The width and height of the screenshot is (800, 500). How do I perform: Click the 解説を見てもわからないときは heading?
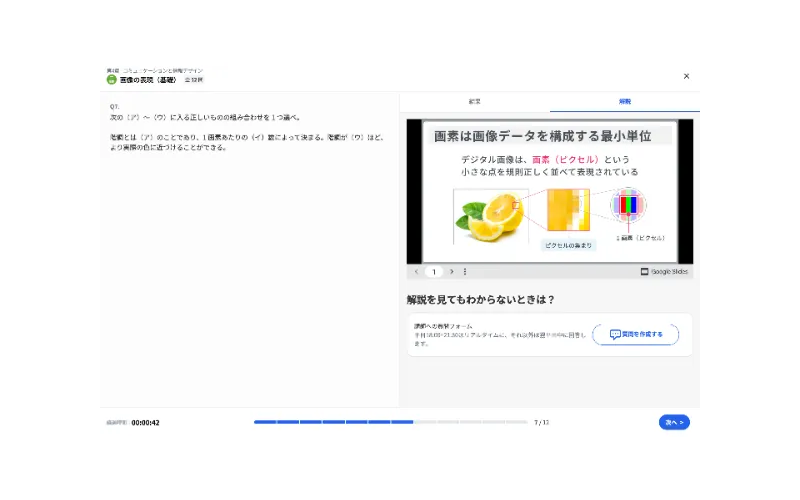480,299
